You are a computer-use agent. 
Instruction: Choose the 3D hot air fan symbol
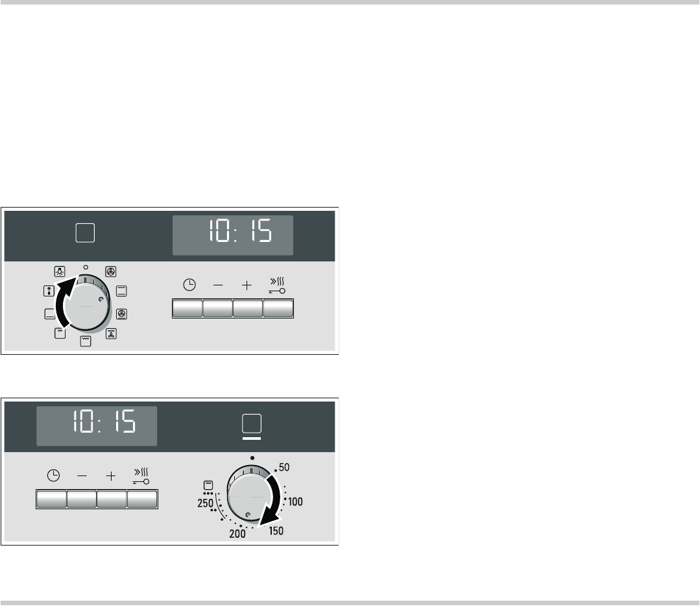[x=111, y=271]
